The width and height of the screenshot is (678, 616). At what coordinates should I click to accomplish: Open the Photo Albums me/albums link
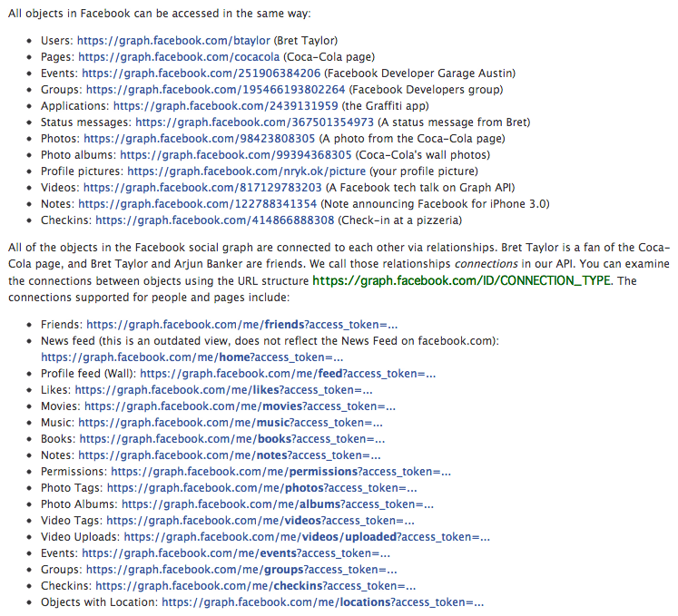point(277,505)
